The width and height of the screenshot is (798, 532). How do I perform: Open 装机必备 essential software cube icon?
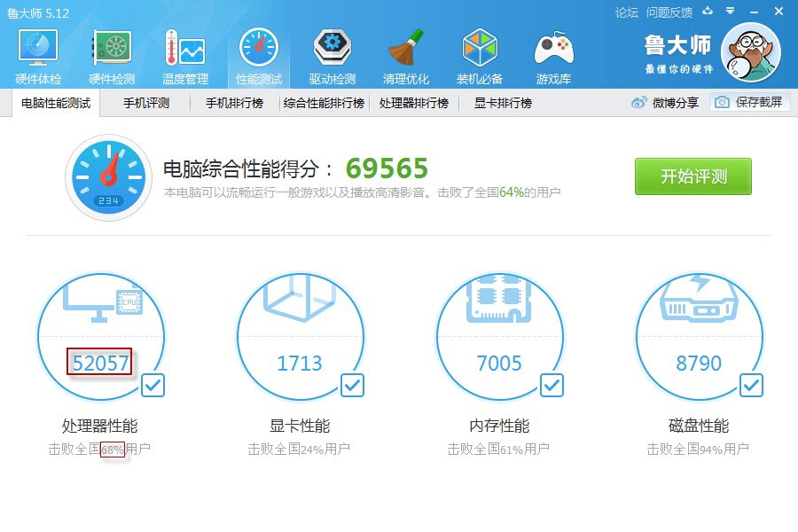tap(480, 47)
